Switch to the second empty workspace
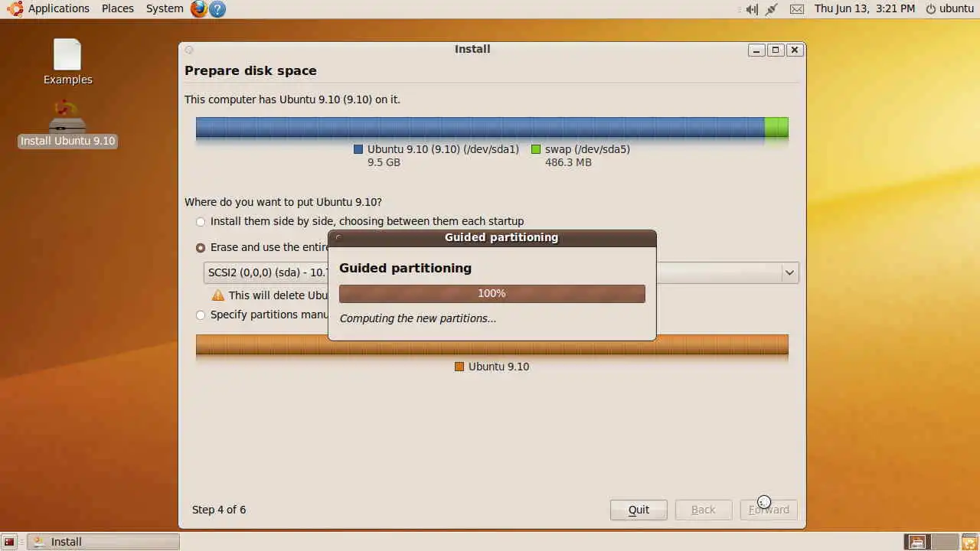 click(x=945, y=542)
